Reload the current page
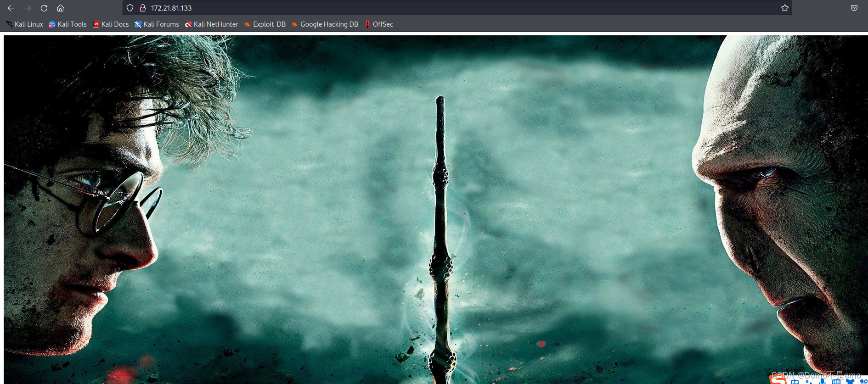Image resolution: width=868 pixels, height=384 pixels. coord(44,8)
